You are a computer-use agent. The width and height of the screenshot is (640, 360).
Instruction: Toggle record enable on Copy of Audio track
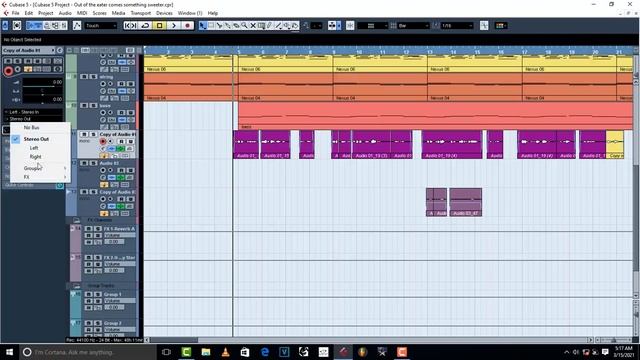(103, 141)
